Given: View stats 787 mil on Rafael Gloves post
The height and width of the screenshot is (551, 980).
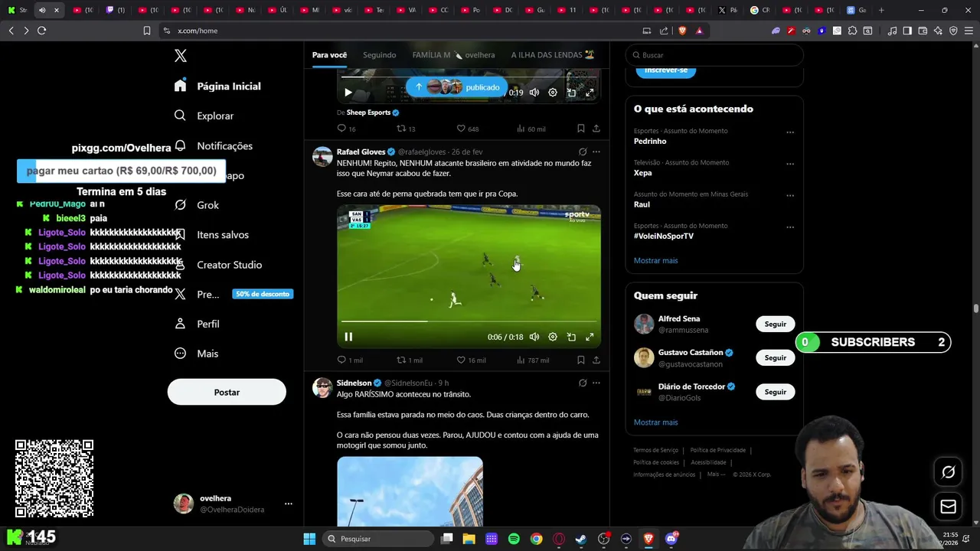Looking at the screenshot, I should coord(533,360).
